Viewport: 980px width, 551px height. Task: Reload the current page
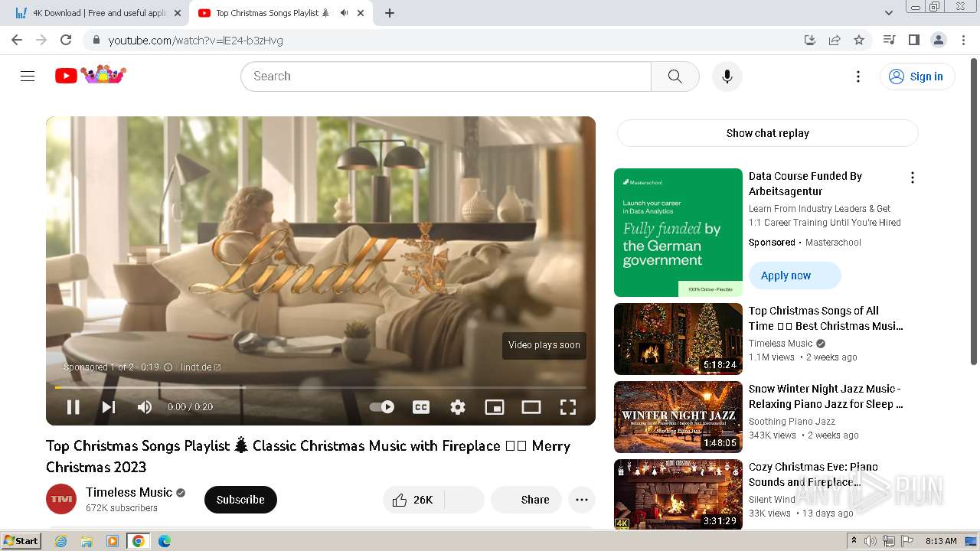(66, 40)
